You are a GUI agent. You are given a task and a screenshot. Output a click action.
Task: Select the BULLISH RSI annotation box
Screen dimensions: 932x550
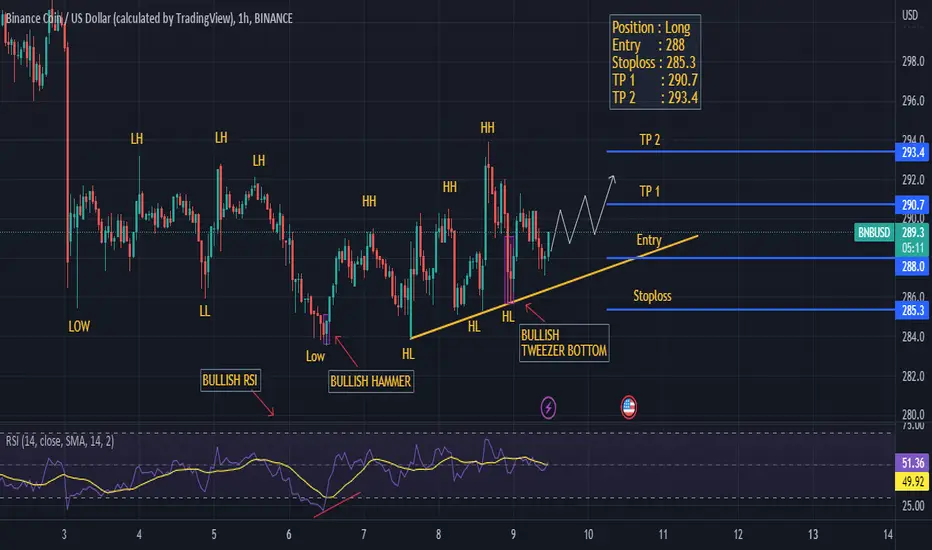pyautogui.click(x=230, y=381)
